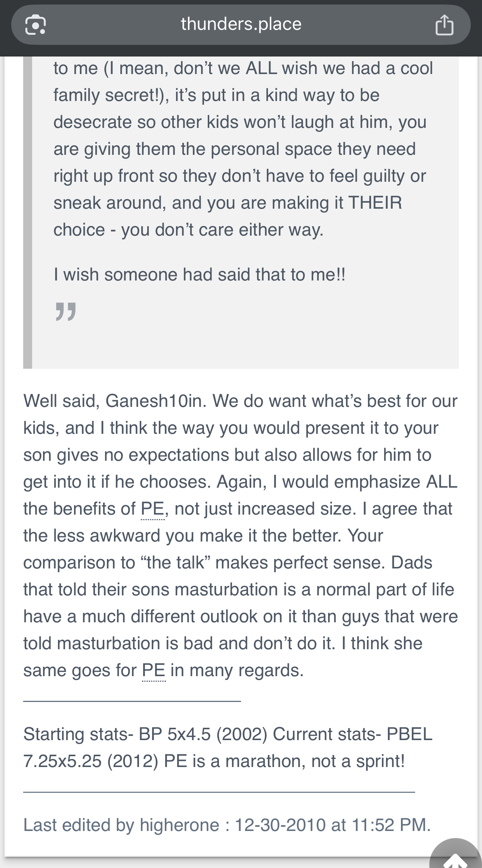
Task: Tap the scroll-to-top arrow button
Action: point(455,854)
